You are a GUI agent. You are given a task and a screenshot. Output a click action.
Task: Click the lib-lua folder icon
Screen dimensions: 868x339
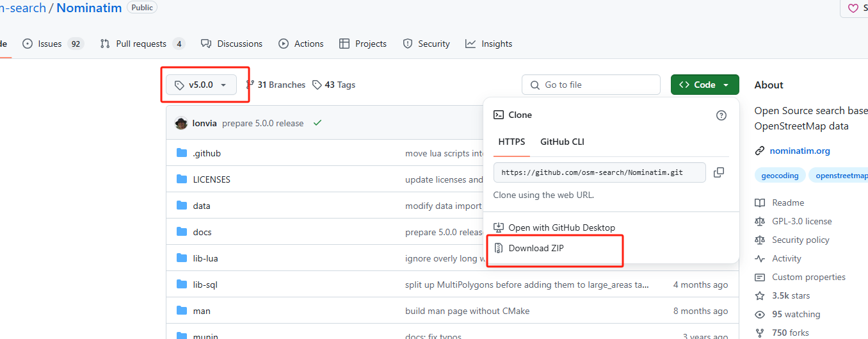tap(182, 258)
